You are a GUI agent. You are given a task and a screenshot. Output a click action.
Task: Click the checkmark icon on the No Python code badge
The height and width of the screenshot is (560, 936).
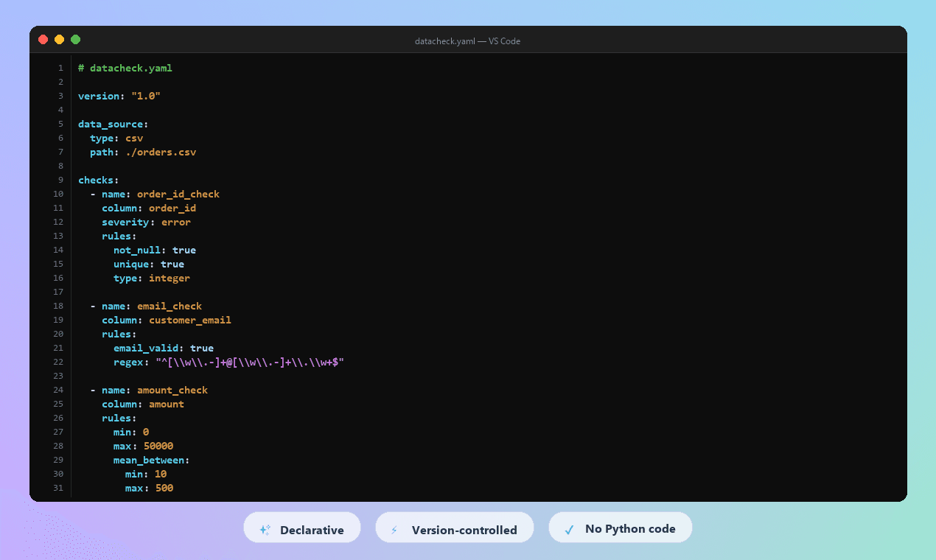(568, 528)
